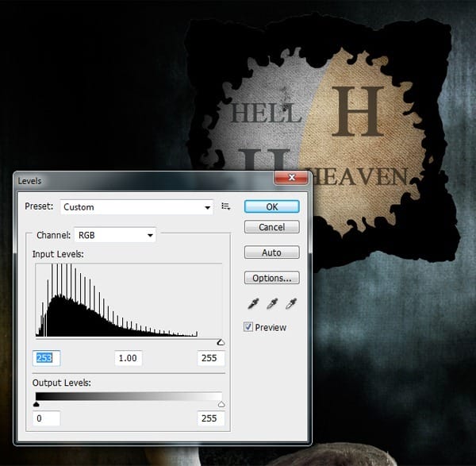Select the white point eyedropper
This screenshot has height=466, width=476.
tap(291, 303)
